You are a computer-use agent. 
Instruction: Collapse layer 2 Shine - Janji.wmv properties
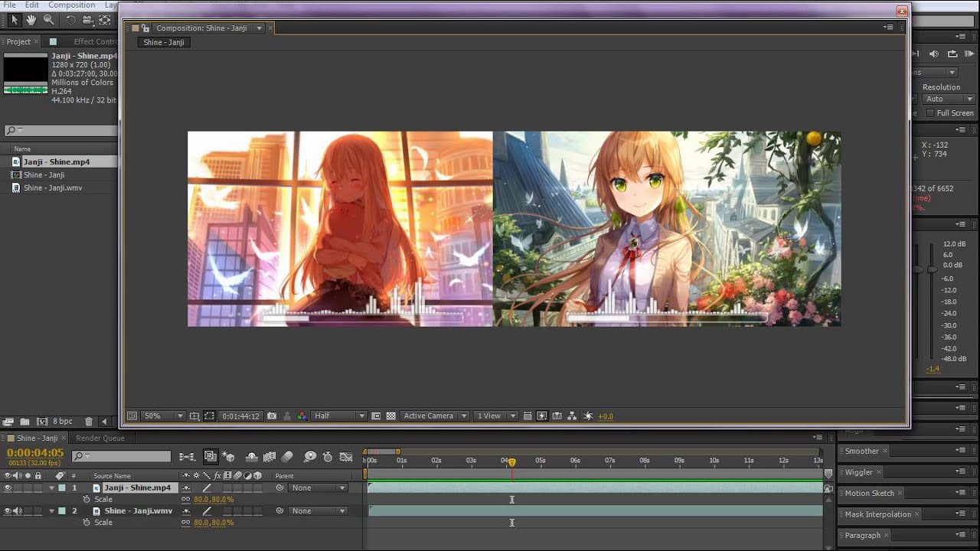(52, 510)
